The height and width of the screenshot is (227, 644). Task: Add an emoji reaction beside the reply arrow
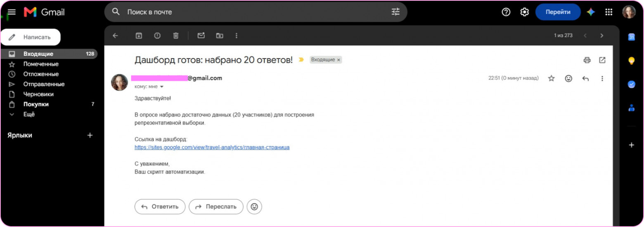568,78
